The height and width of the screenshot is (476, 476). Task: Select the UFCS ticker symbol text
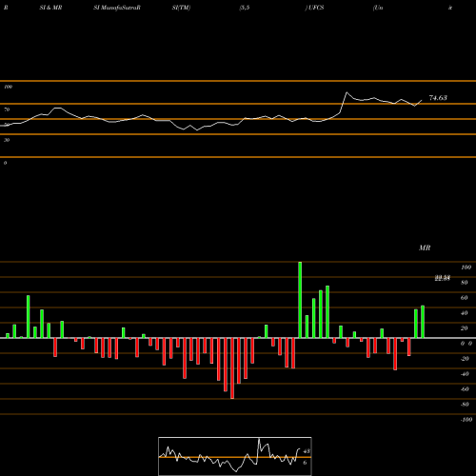[316, 8]
